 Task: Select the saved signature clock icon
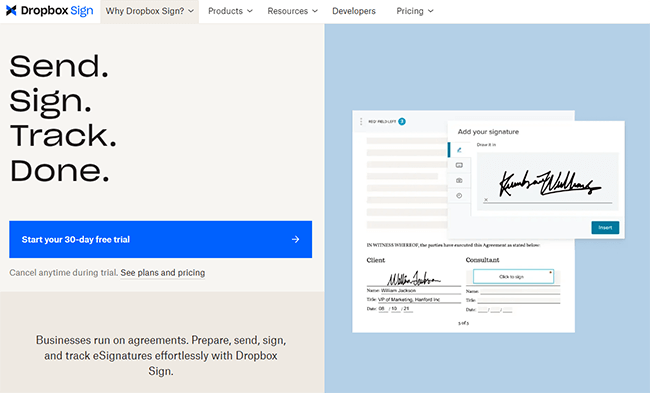[459, 196]
